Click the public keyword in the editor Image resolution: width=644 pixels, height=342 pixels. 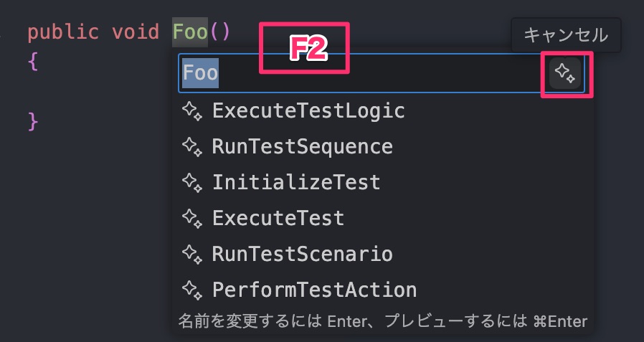pos(63,33)
